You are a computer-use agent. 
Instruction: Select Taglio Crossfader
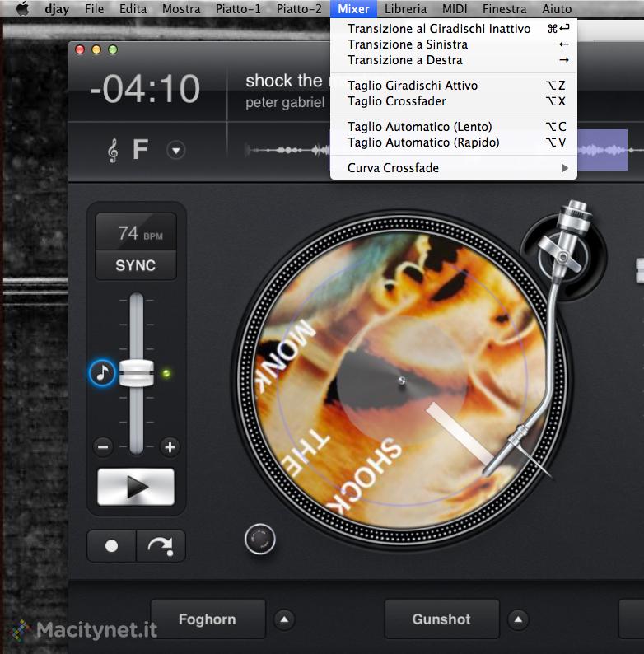[x=454, y=101]
